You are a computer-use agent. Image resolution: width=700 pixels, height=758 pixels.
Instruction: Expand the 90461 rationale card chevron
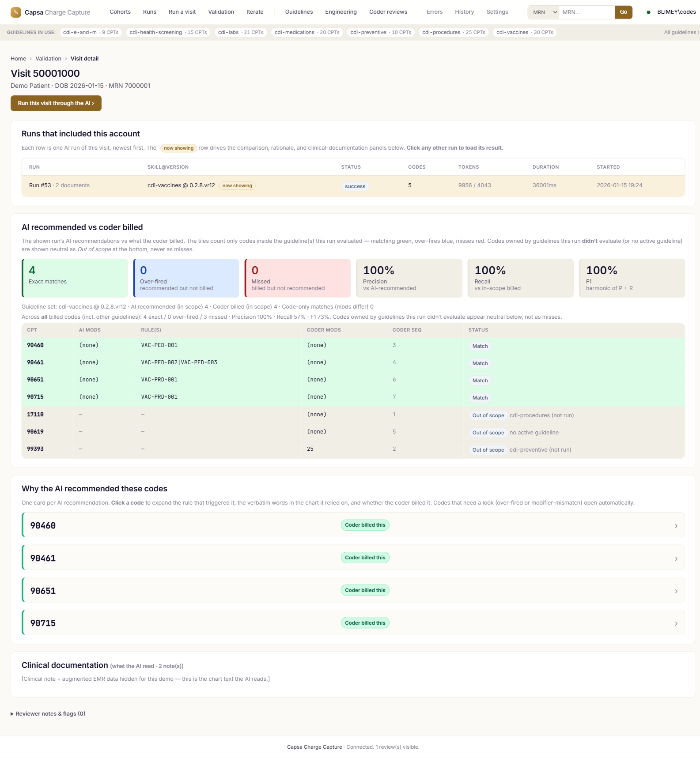pos(676,558)
